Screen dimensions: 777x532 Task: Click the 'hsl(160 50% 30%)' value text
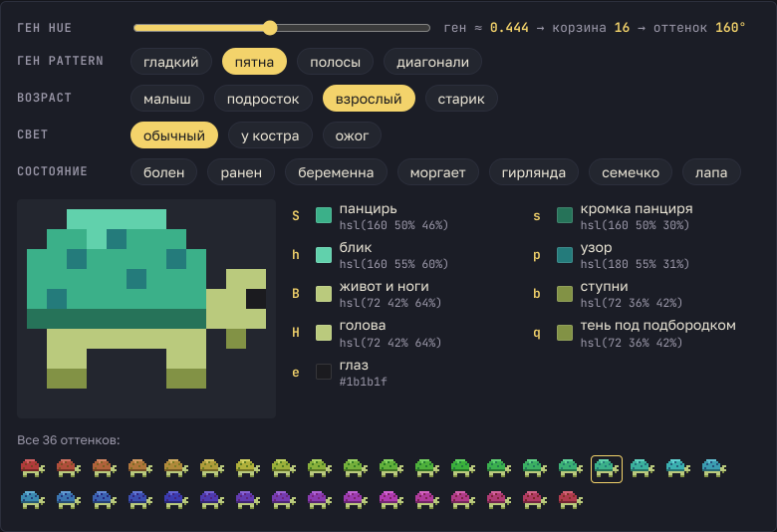click(635, 225)
